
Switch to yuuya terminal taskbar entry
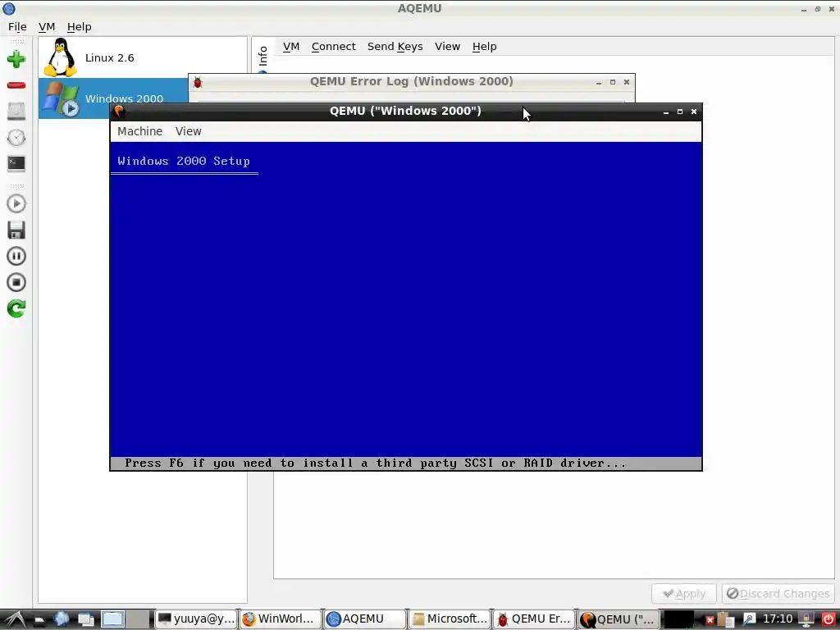(196, 619)
